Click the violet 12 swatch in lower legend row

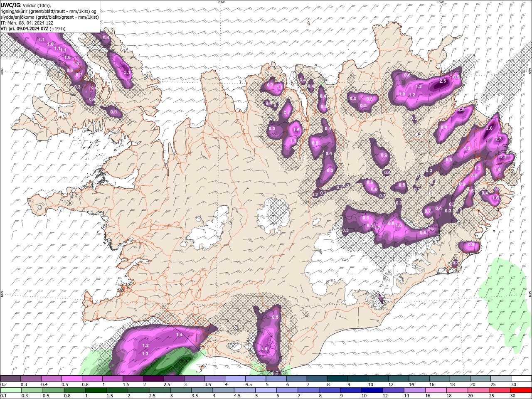tap(394, 390)
